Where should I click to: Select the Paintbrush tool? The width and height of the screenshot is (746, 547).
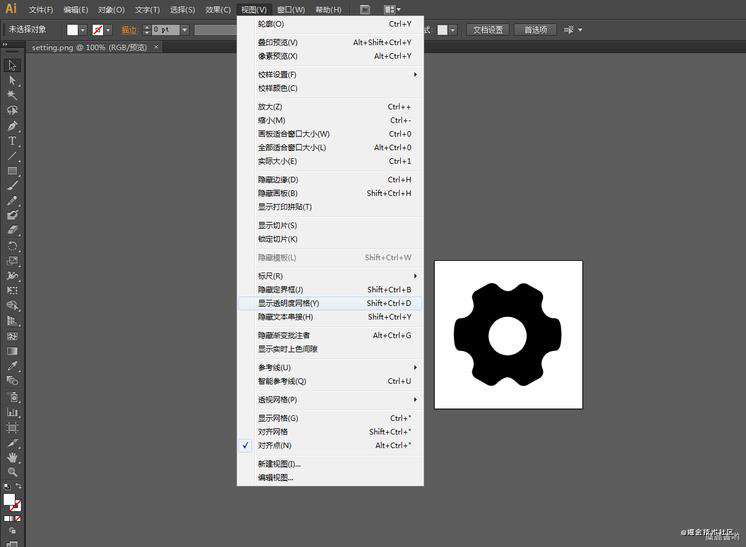click(x=12, y=186)
